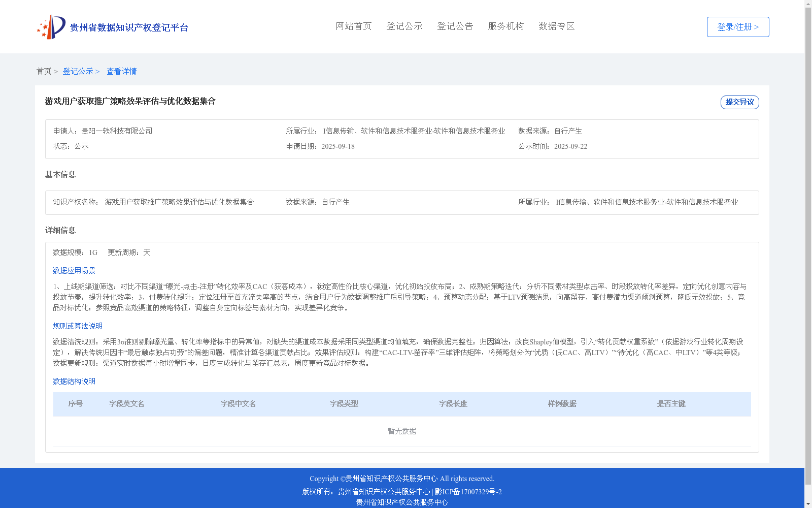This screenshot has width=812, height=508.
Task: Go to 登记公示 menu item
Action: point(404,26)
